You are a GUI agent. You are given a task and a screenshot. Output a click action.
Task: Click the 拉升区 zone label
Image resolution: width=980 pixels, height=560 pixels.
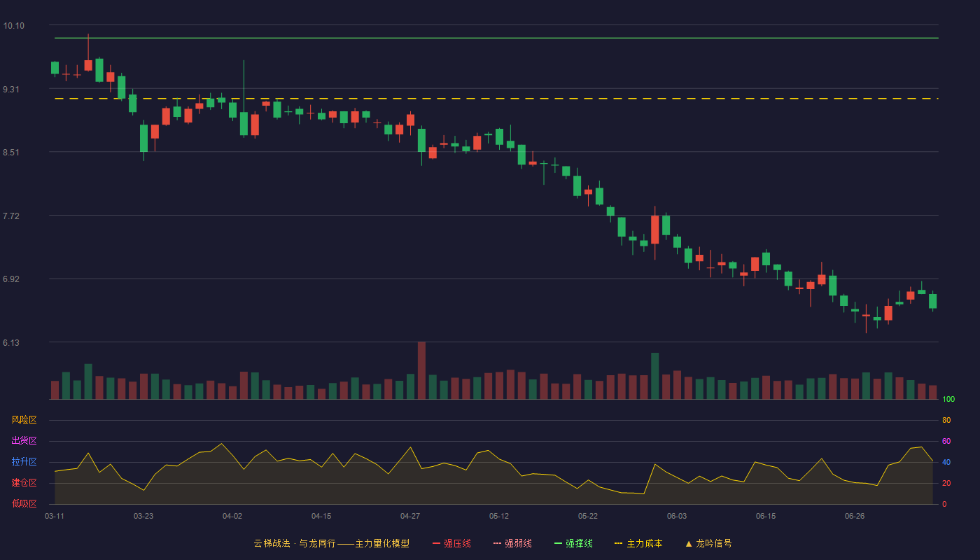click(x=24, y=462)
